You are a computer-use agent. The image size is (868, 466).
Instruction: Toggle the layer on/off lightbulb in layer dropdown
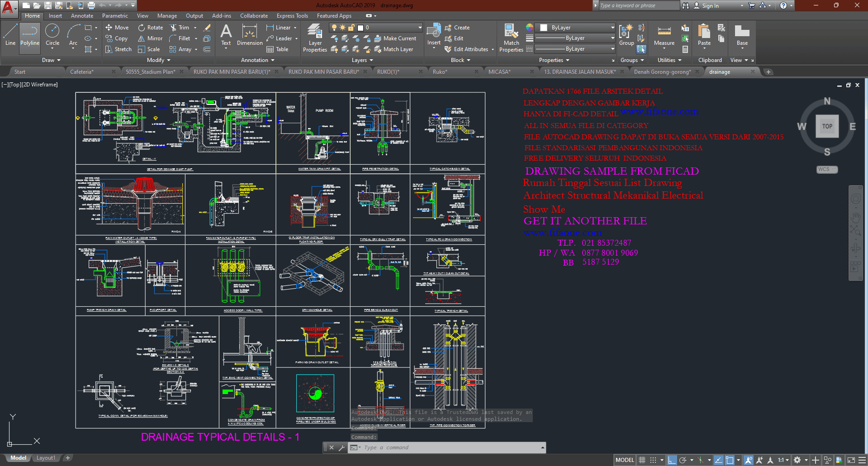tap(334, 28)
